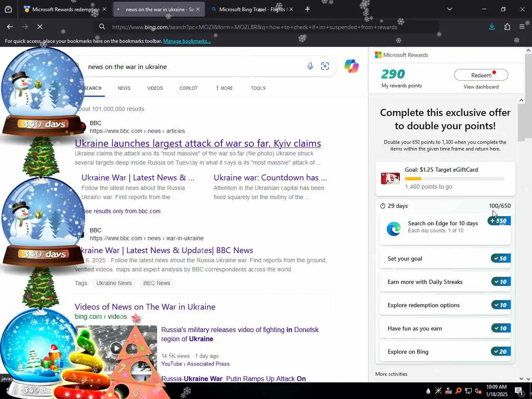Click the orange magnifier tray icon

pyautogui.click(x=458, y=391)
